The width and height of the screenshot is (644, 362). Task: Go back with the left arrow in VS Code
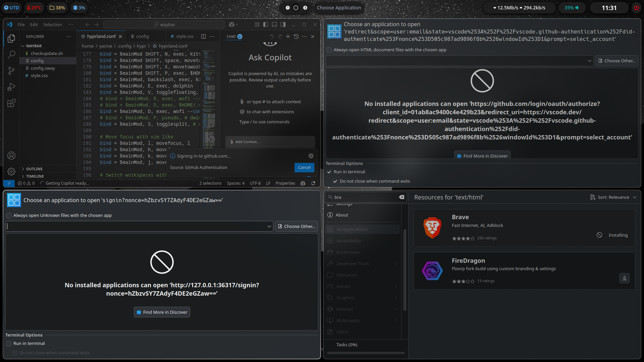coord(88,24)
